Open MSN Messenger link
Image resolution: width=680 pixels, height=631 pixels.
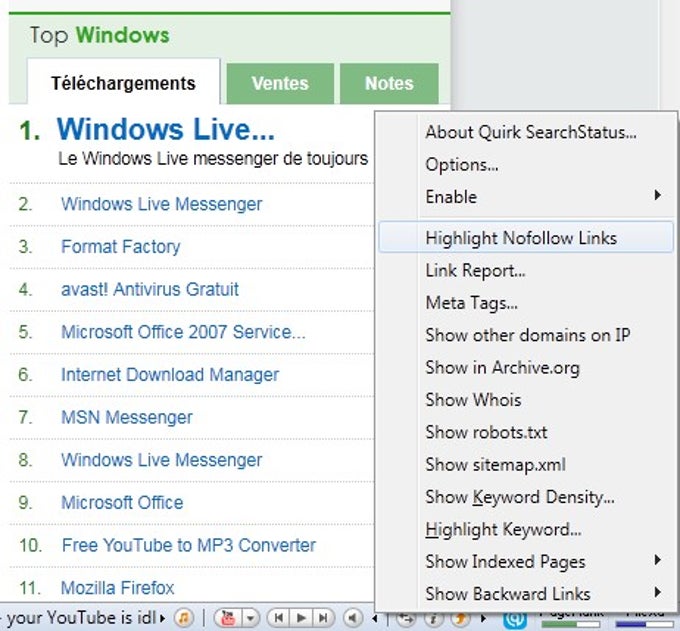(x=127, y=417)
